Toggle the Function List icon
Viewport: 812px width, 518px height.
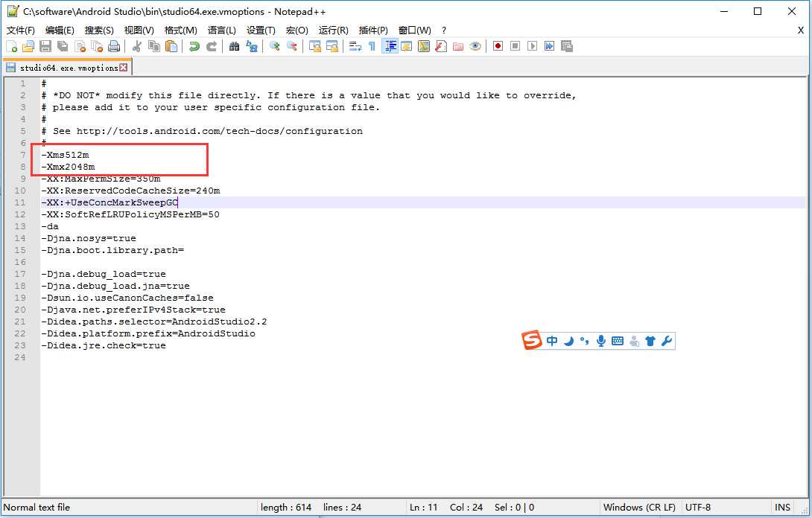(x=441, y=46)
